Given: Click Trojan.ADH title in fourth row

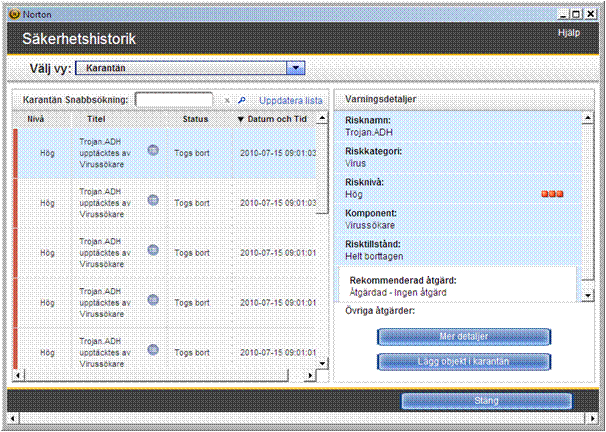Looking at the screenshot, I should point(104,303).
